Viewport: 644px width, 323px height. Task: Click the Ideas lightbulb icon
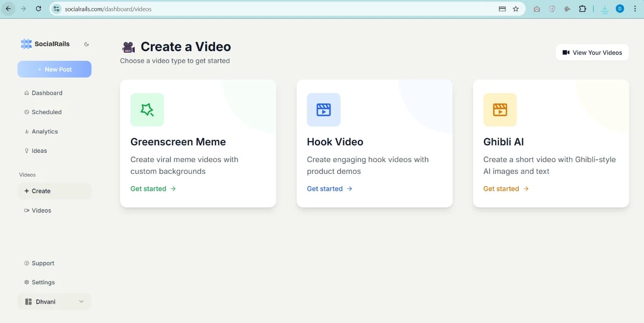click(x=26, y=151)
